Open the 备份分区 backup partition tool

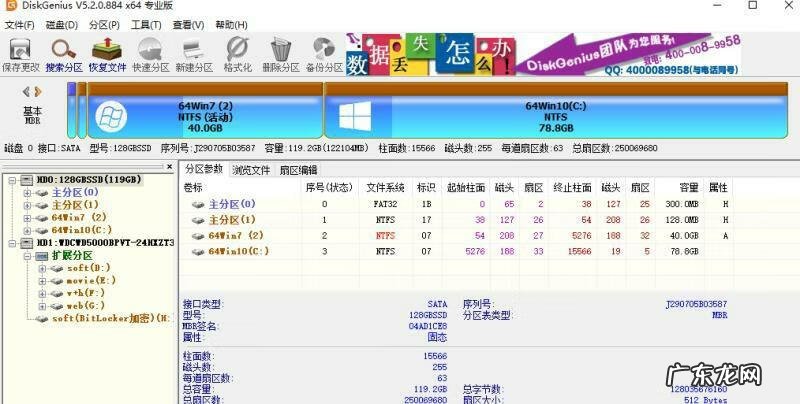click(x=323, y=53)
